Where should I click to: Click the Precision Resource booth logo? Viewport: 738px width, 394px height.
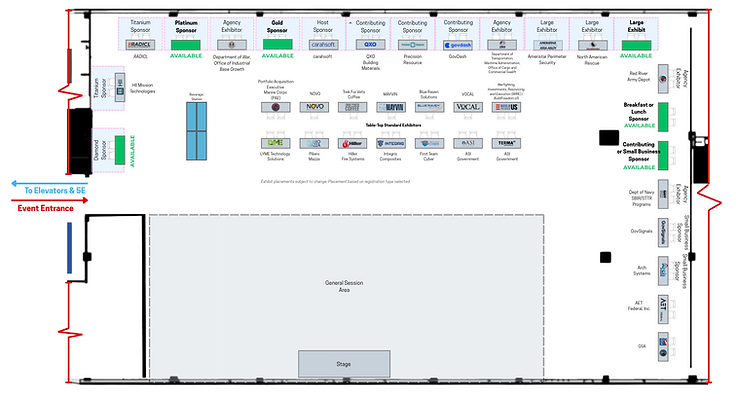(413, 45)
